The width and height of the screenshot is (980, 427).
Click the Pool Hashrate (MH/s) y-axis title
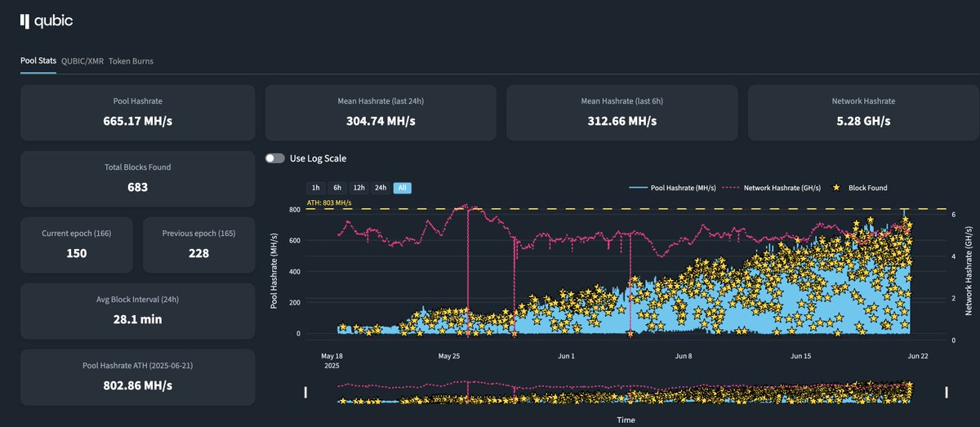pos(274,273)
